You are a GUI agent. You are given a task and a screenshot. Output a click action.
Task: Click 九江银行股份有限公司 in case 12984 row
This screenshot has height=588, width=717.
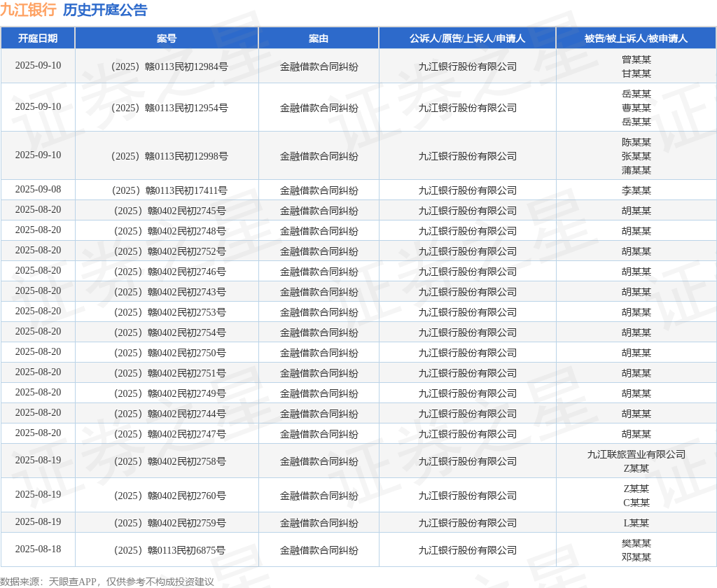(x=467, y=66)
